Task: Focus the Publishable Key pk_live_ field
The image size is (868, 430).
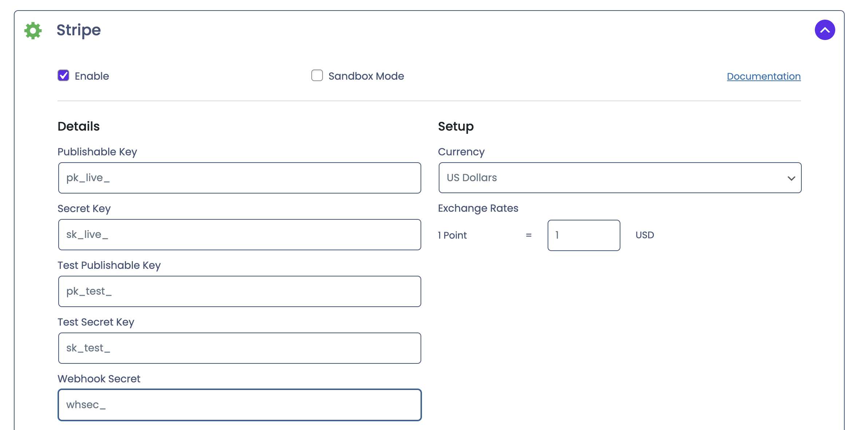Action: coord(240,178)
